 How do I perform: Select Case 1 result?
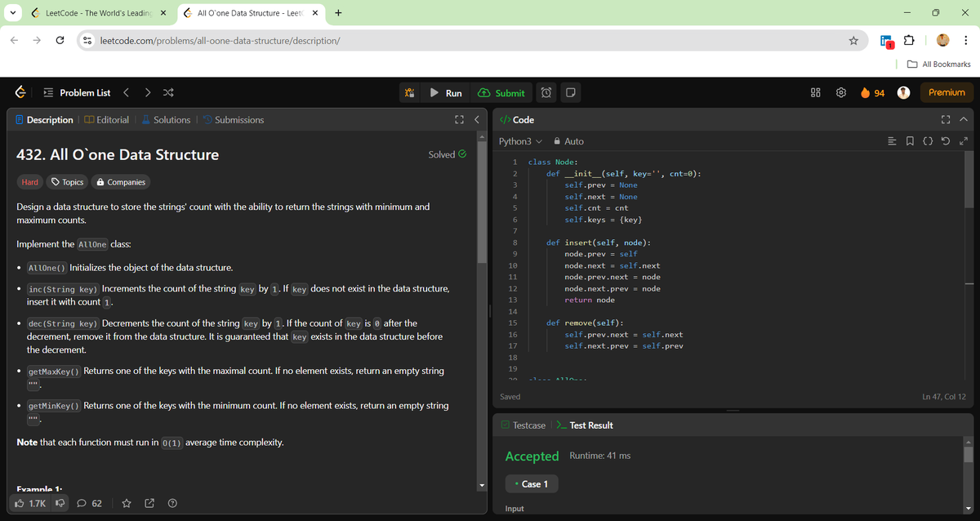tap(531, 484)
